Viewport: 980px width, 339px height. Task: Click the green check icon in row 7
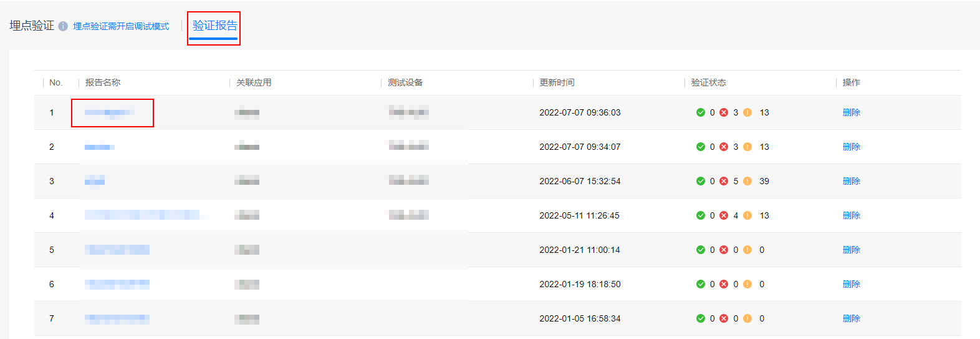[x=701, y=318]
